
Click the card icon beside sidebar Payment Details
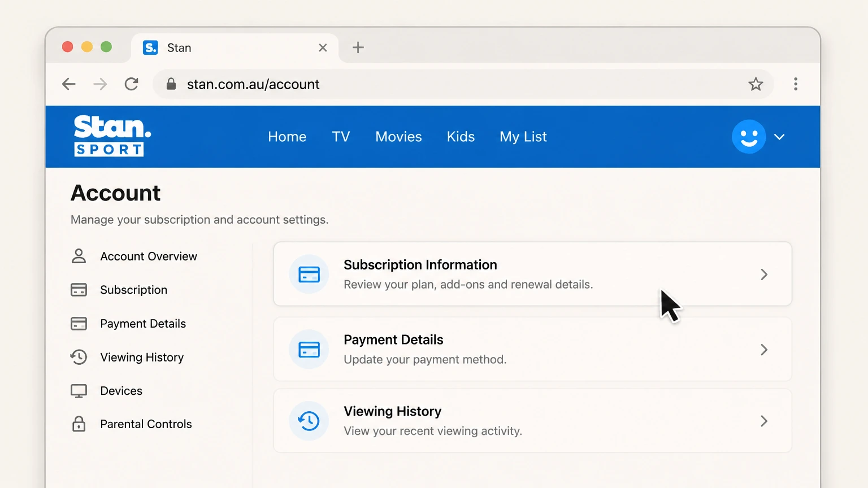[79, 324]
